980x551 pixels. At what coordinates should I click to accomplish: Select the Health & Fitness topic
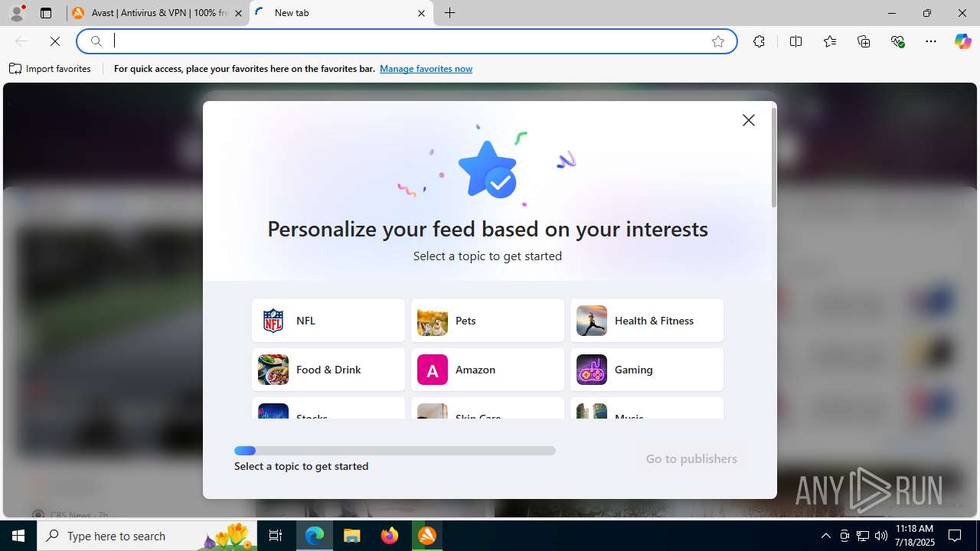tap(647, 321)
